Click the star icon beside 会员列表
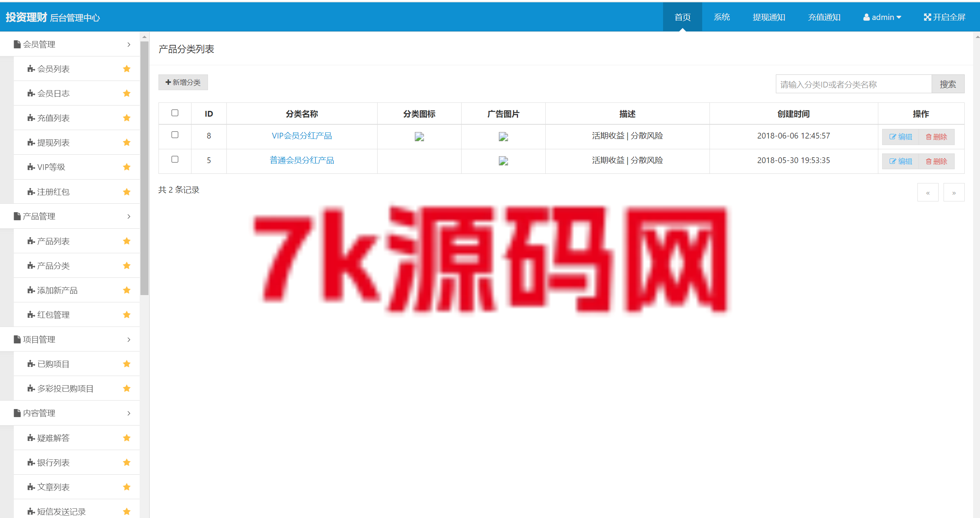 coord(127,69)
